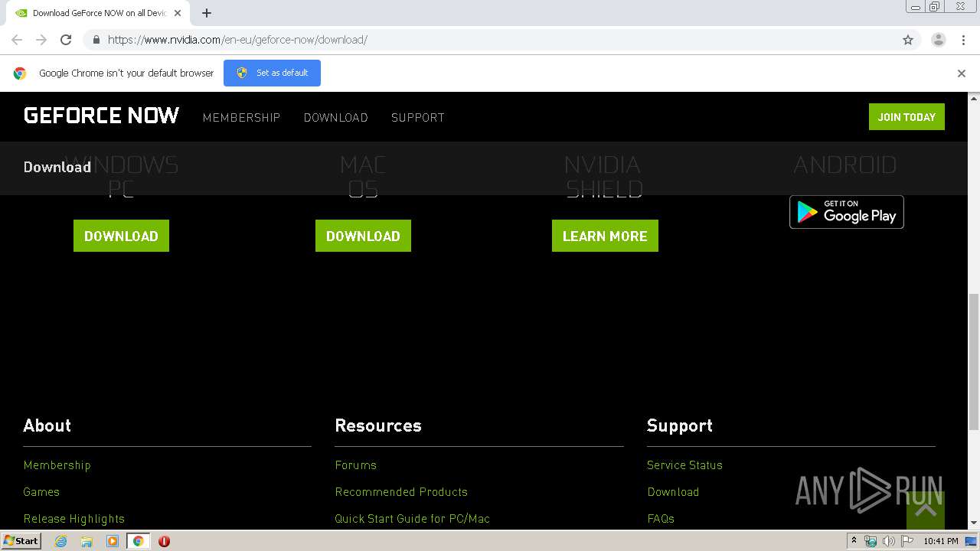This screenshot has height=551, width=980.
Task: Click Learn More for NVIDIA Shield
Action: tap(605, 236)
